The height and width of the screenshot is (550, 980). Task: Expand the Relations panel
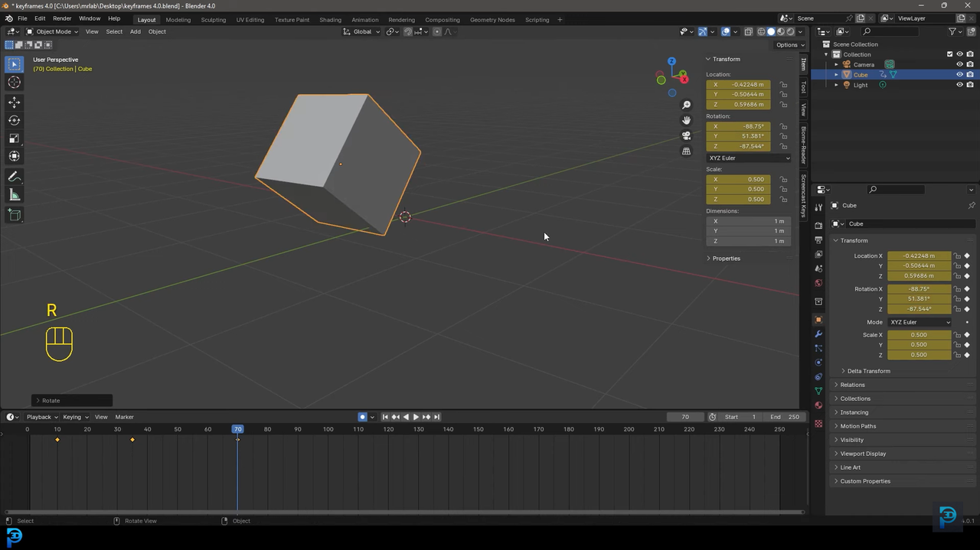click(852, 385)
